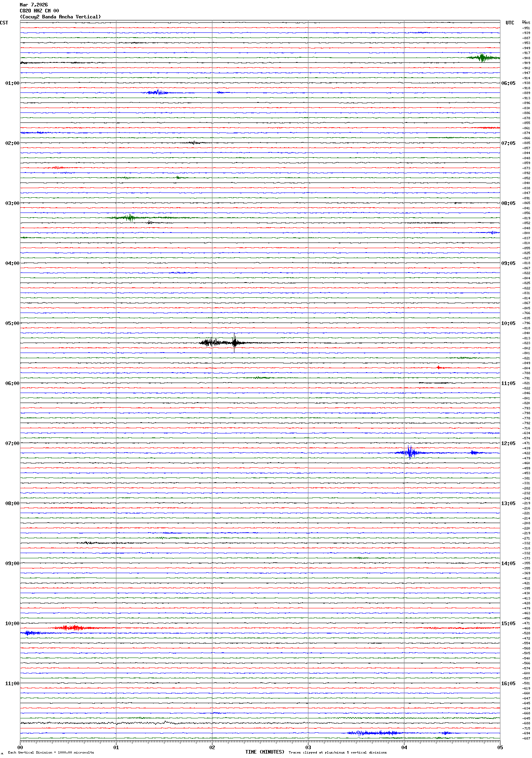
Task: Click the blue seismic event near 12:05 UTC
Action: [409, 453]
